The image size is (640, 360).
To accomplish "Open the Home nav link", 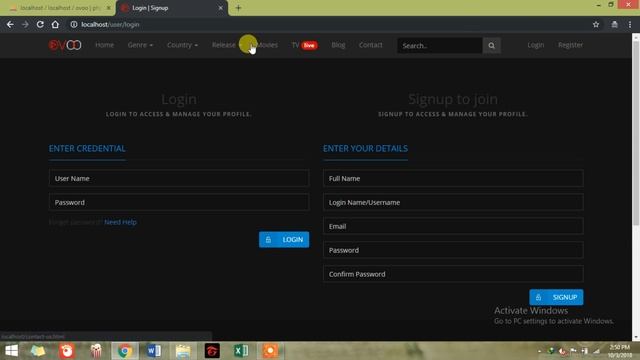I will 104,45.
